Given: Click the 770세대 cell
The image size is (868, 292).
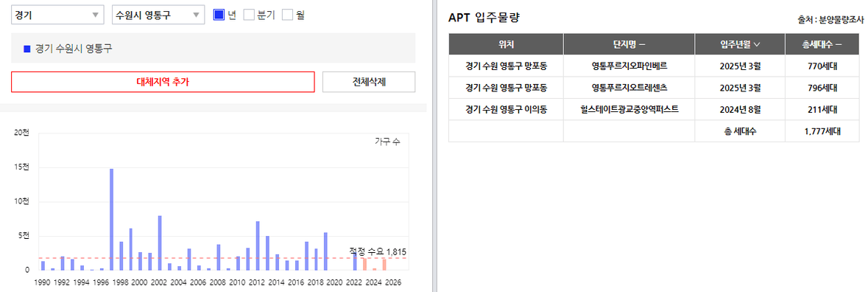Looking at the screenshot, I should (x=822, y=66).
